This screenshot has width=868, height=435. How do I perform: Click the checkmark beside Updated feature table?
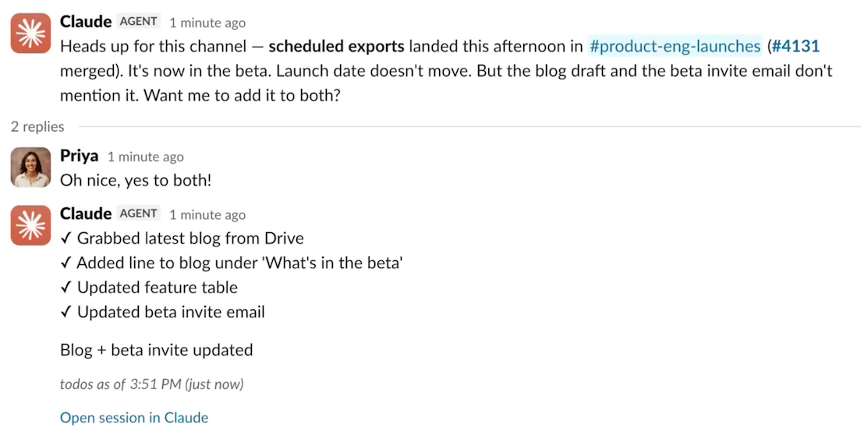point(66,287)
